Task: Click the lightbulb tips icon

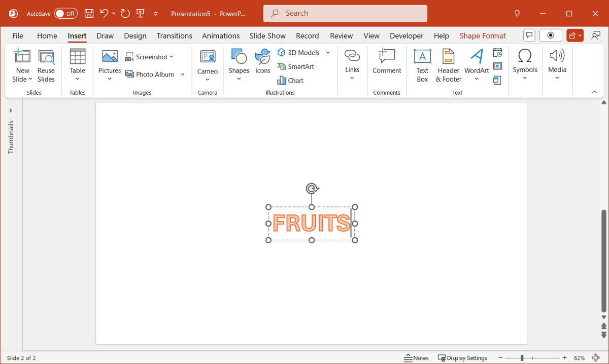Action: click(517, 14)
